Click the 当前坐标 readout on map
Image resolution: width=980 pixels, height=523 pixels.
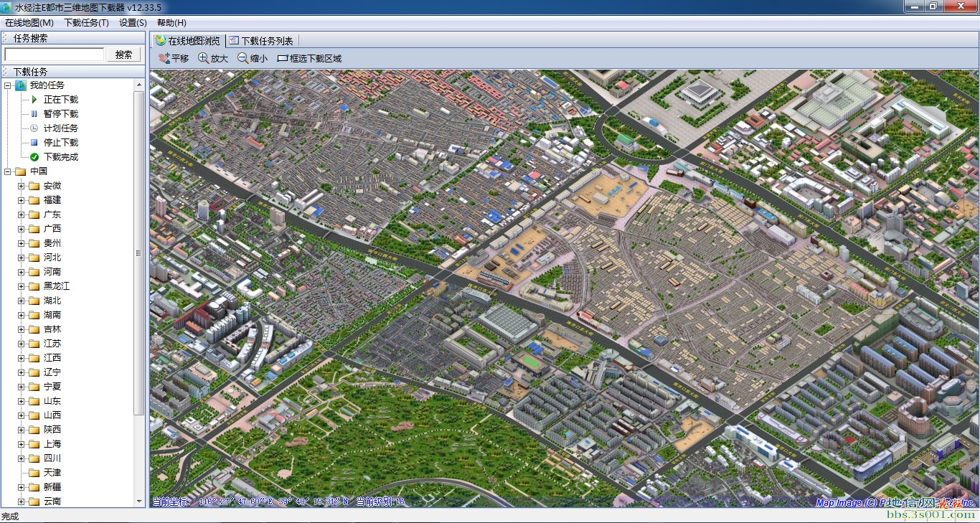250,502
